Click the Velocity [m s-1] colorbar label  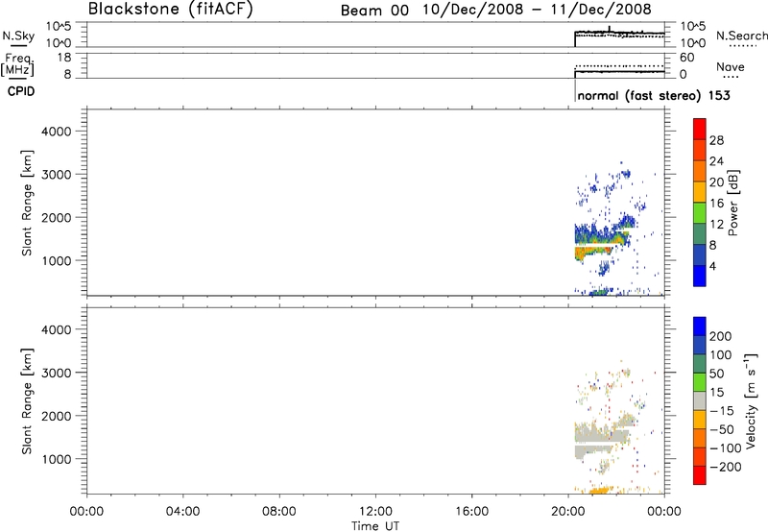[x=751, y=400]
